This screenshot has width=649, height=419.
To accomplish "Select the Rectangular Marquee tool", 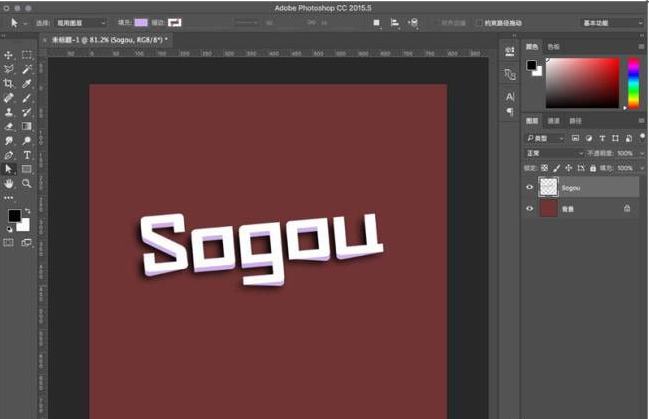I will click(x=27, y=55).
